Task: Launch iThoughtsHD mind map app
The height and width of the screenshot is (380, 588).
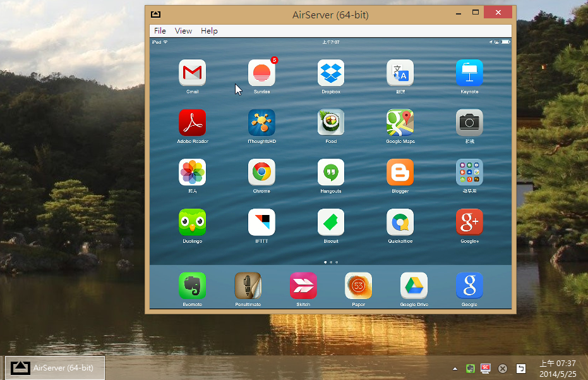Action: click(261, 123)
